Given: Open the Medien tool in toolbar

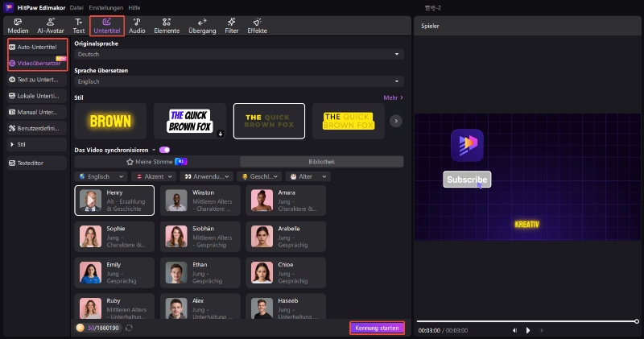Looking at the screenshot, I should tap(18, 26).
